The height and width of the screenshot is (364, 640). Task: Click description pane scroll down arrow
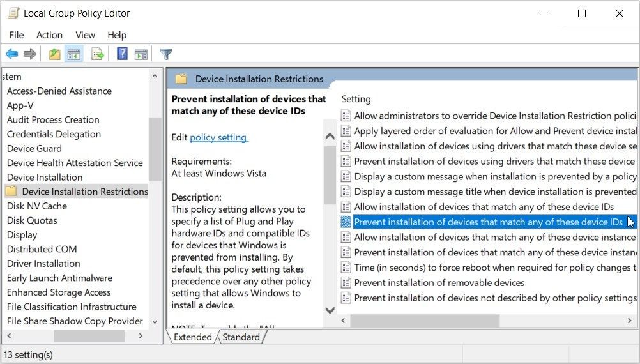(330, 310)
